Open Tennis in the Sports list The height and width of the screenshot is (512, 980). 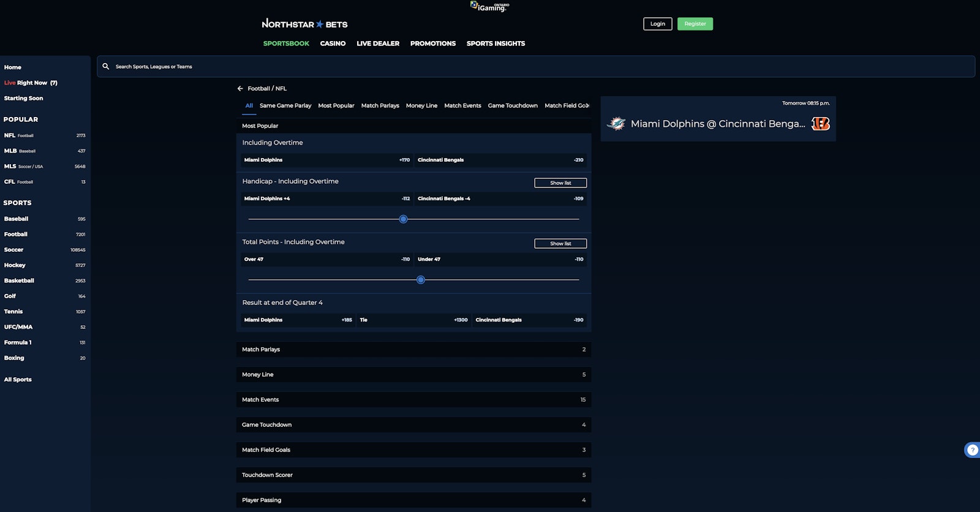pos(45,311)
